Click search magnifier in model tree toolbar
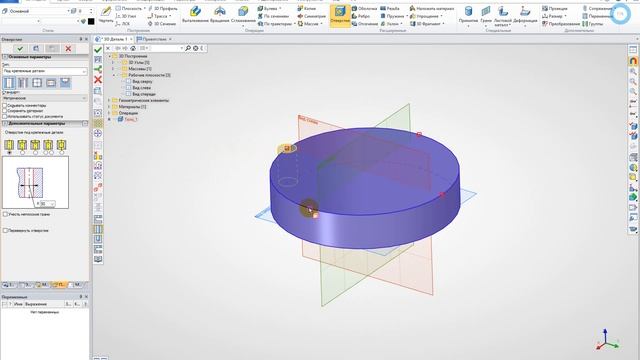The image size is (640, 360). pyautogui.click(x=188, y=48)
